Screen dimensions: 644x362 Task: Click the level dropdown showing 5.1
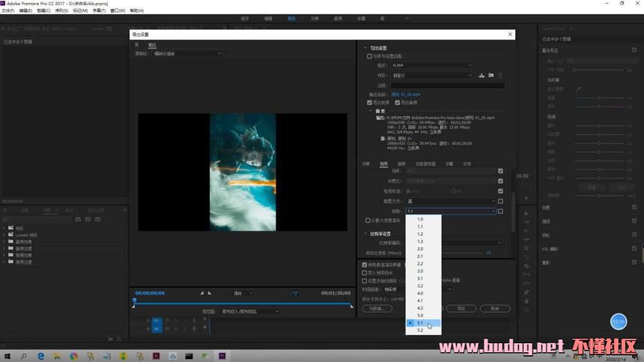click(451, 211)
